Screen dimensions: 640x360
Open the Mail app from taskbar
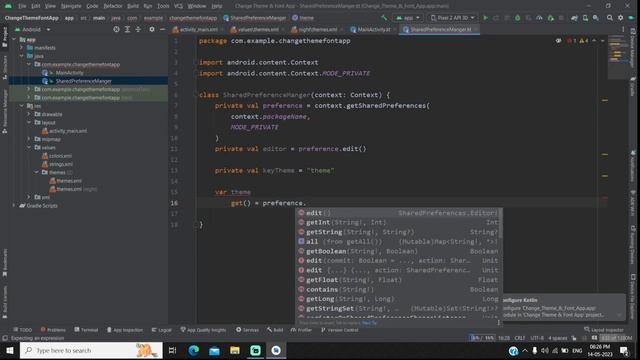pyautogui.click(x=214, y=351)
